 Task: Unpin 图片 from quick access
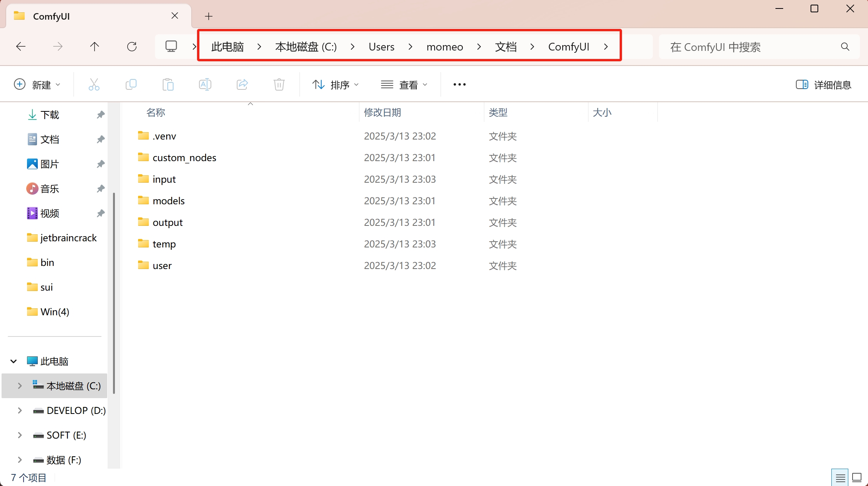point(101,164)
